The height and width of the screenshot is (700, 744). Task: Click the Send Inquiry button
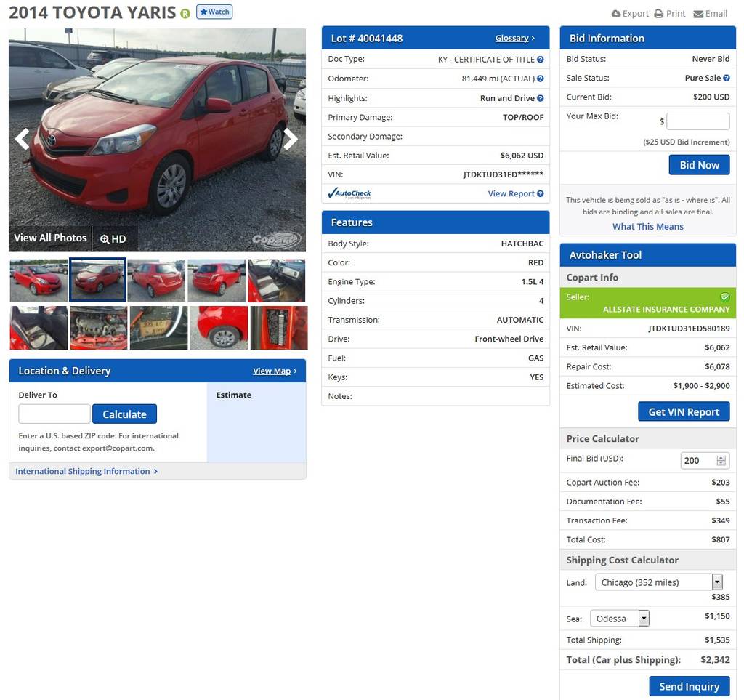(x=689, y=686)
